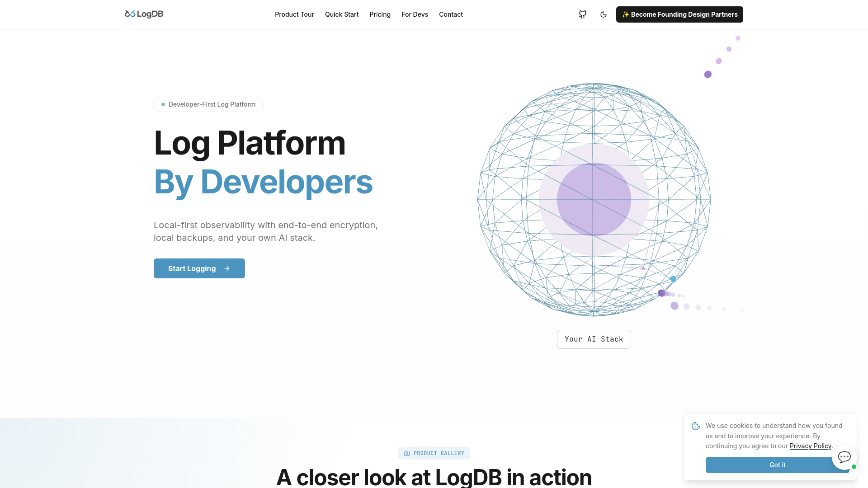Open the GitHub repository icon

582,14
